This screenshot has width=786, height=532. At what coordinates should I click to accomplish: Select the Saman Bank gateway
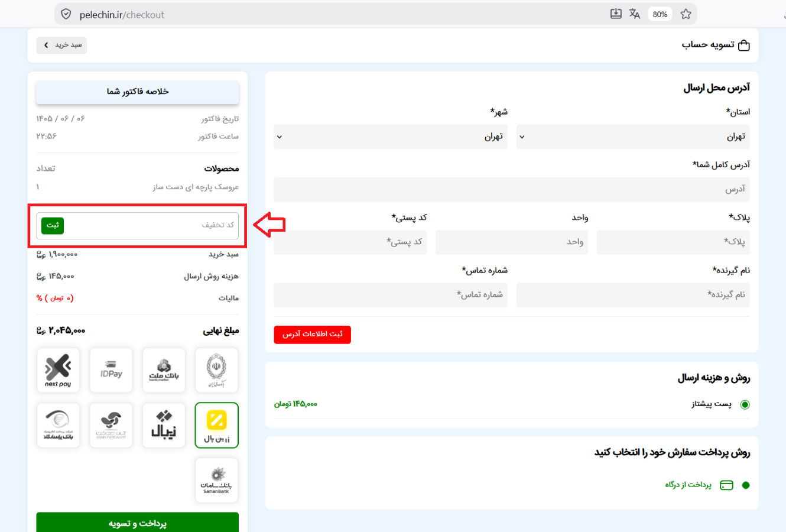click(x=217, y=480)
